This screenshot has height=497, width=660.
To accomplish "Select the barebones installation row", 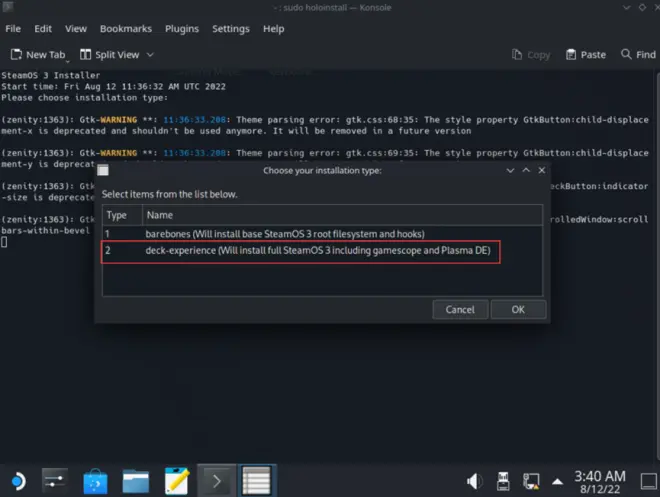I will [x=322, y=234].
